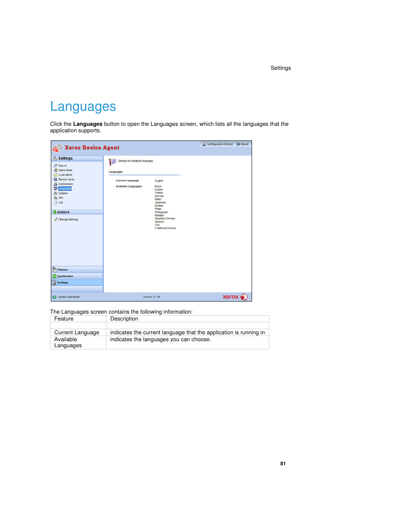Open the Configuration Wizard
This screenshot has width=411, height=532.
click(x=219, y=144)
